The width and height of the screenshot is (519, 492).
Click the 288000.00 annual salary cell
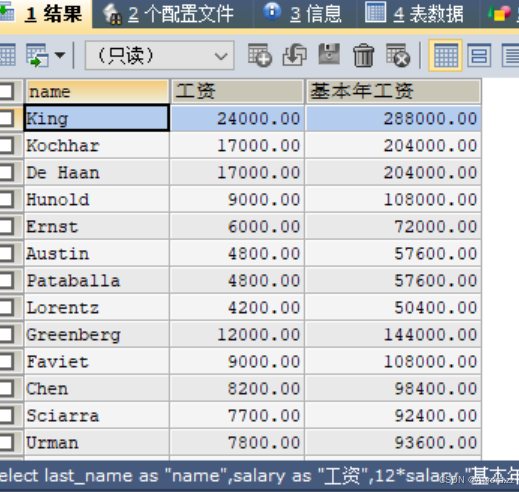point(393,118)
